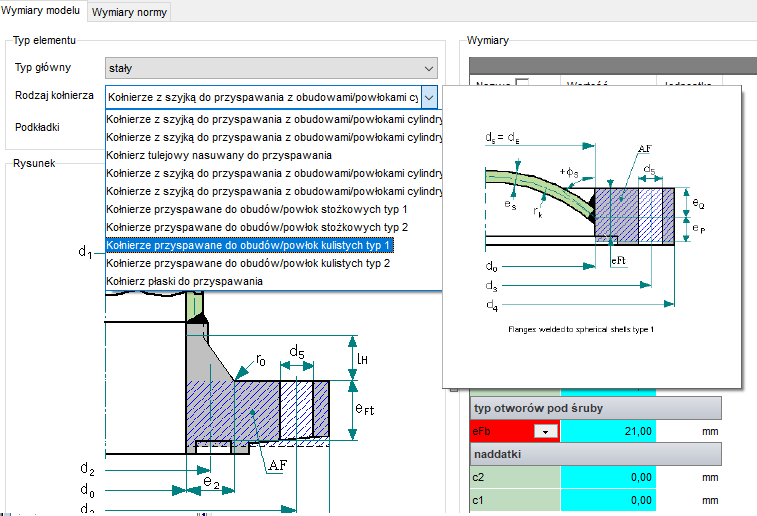757x516 pixels.
Task: Expand the eFb row dropdown arrow
Action: coord(546,432)
